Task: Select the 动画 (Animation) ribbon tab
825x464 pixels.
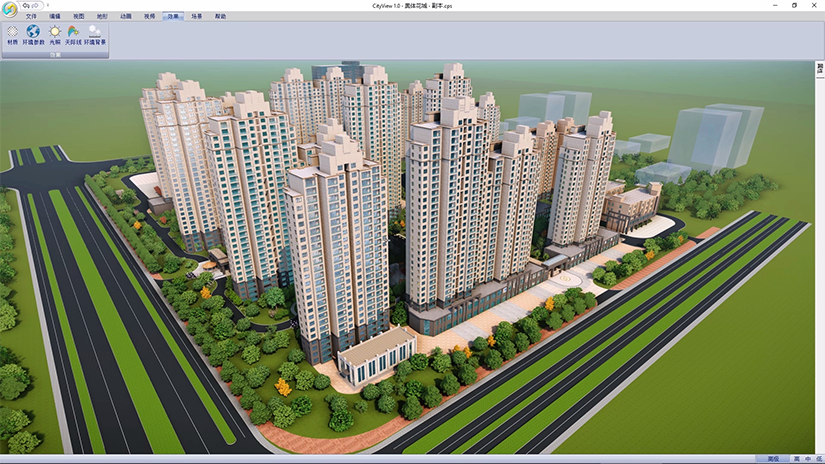Action: 126,17
